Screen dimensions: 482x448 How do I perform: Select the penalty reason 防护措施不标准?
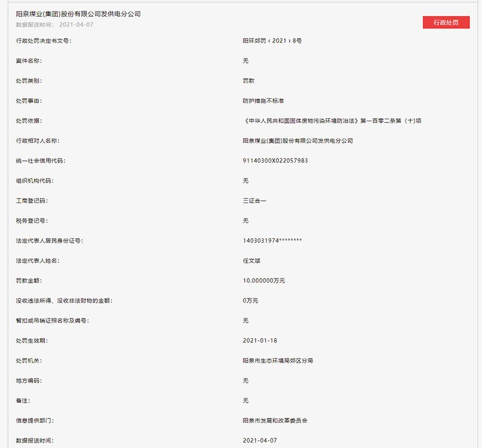[263, 101]
